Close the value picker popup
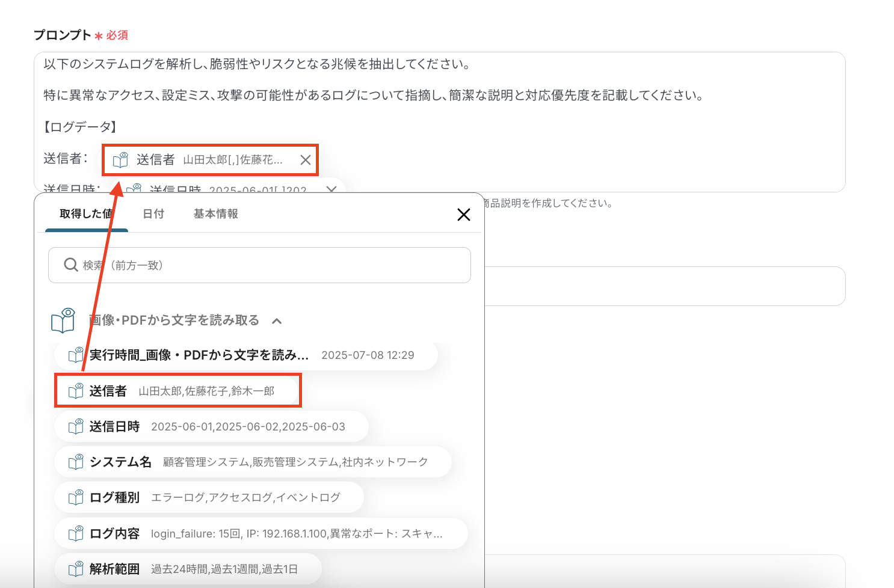 tap(463, 215)
